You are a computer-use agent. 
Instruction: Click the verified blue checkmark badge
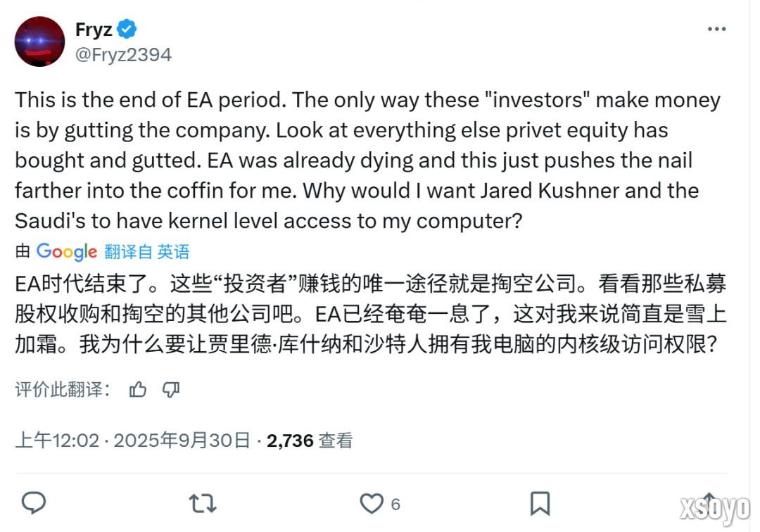(x=125, y=28)
